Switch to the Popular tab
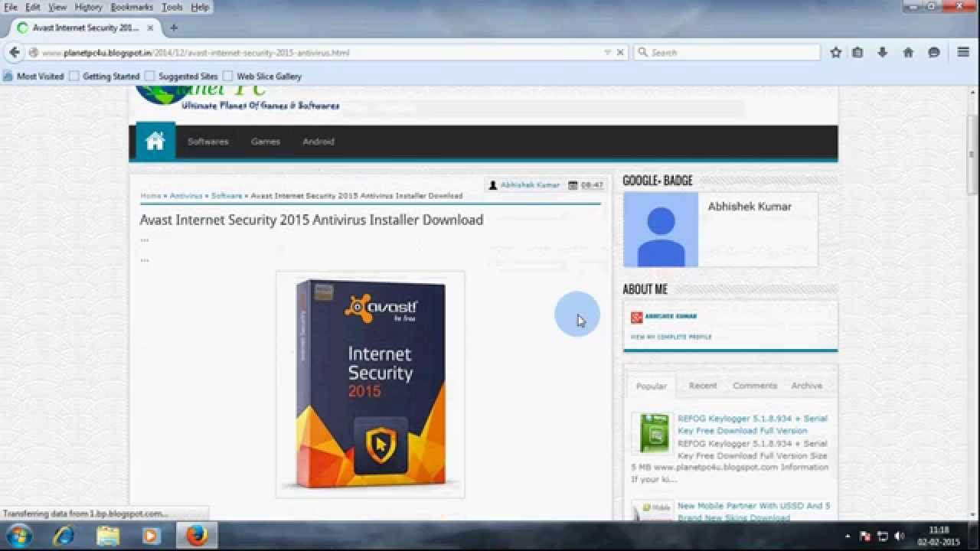The image size is (980, 551). (652, 386)
